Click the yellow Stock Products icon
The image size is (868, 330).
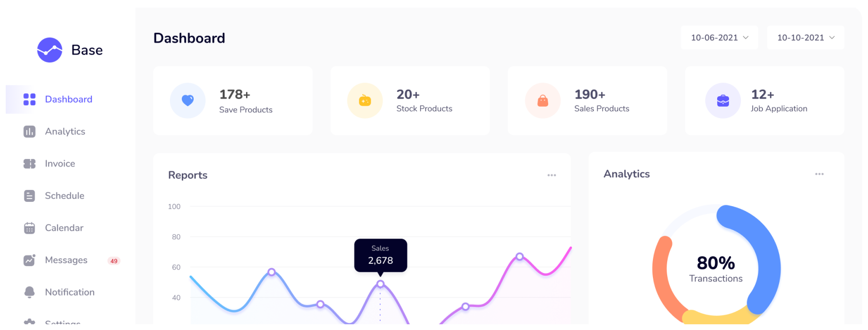point(365,100)
